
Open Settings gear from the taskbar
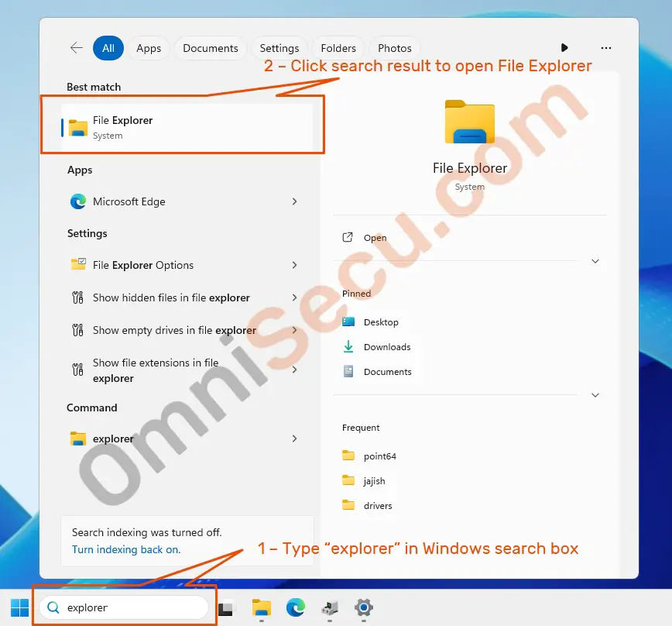click(364, 607)
